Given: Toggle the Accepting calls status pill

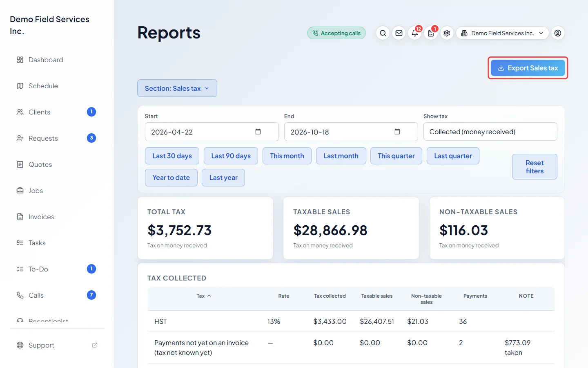Looking at the screenshot, I should [x=336, y=33].
